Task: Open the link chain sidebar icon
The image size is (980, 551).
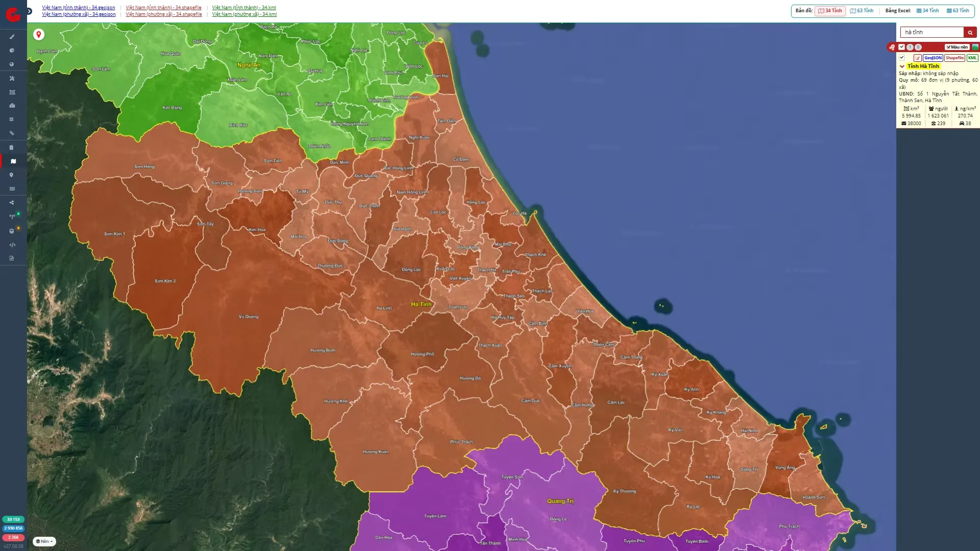Action: pos(12,133)
